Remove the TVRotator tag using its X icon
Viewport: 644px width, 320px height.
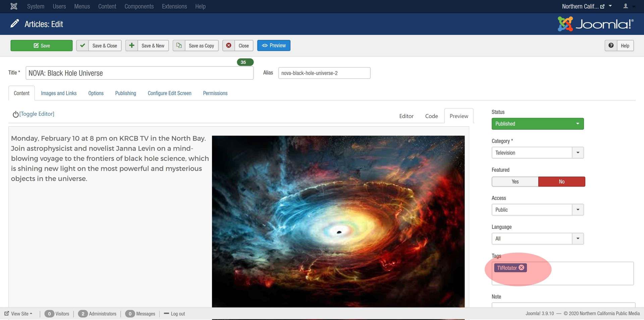[x=521, y=268]
